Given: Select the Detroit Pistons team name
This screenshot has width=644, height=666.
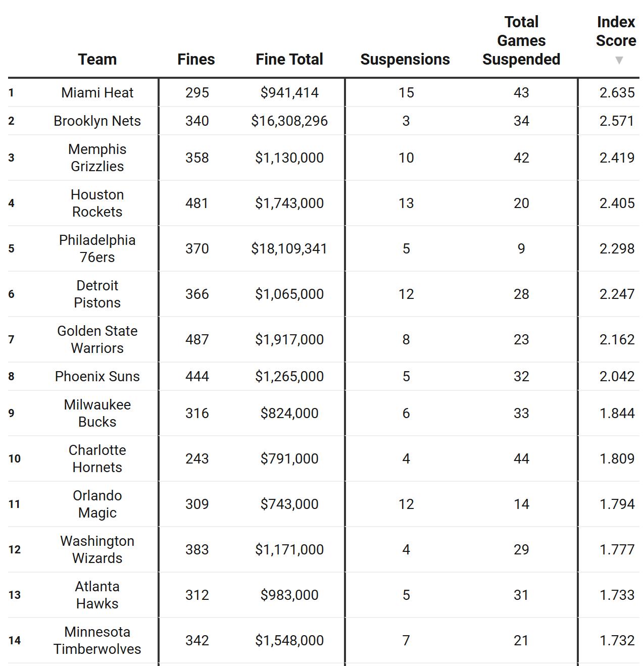Looking at the screenshot, I should point(97,294).
